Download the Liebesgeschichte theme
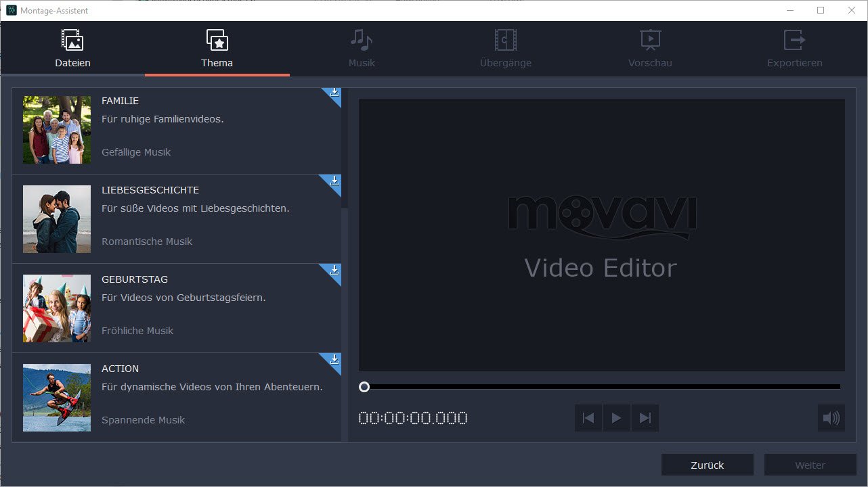Image resolution: width=868 pixels, height=487 pixels. tap(334, 181)
